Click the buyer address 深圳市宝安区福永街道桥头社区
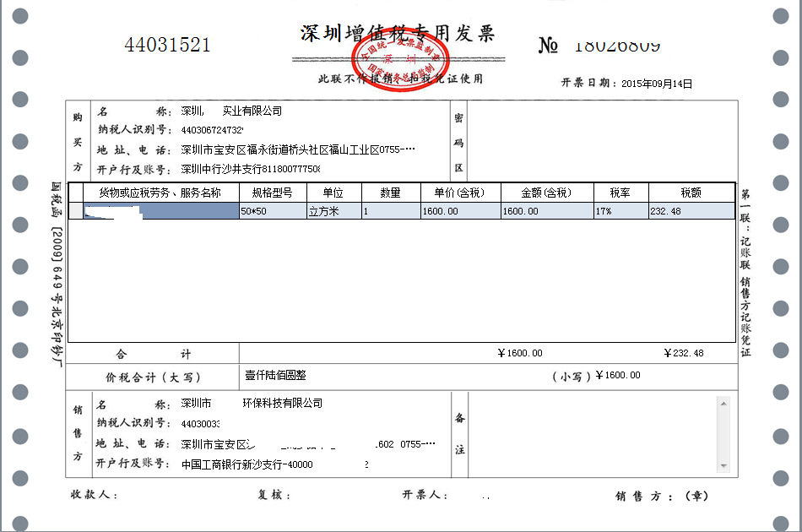Screen dimensions: 802x532 (298, 149)
